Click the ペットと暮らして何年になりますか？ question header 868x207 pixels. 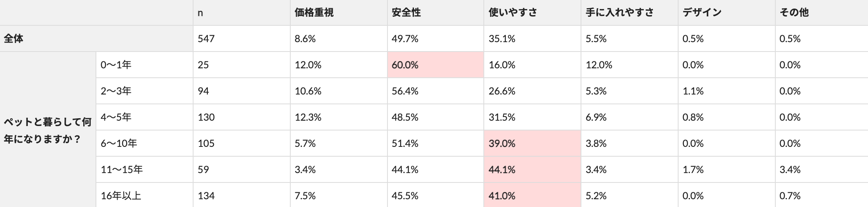[x=47, y=130]
